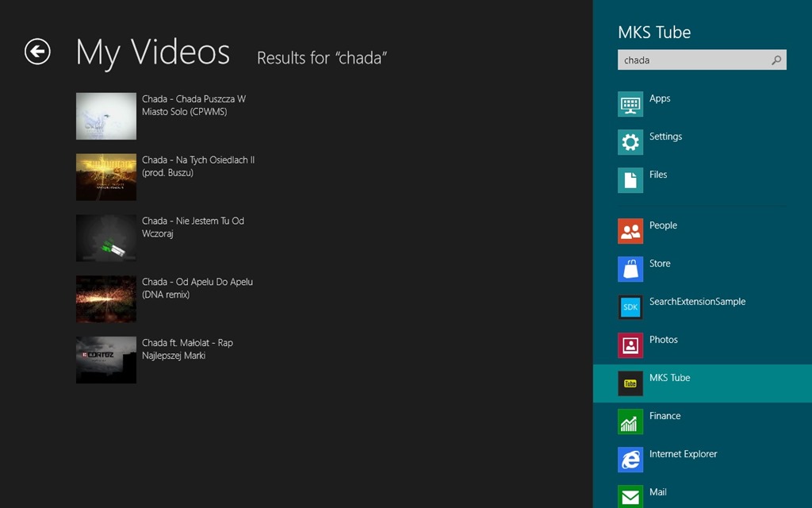Click the MKS Tube search pane heading
The image size is (812, 508).
654,32
